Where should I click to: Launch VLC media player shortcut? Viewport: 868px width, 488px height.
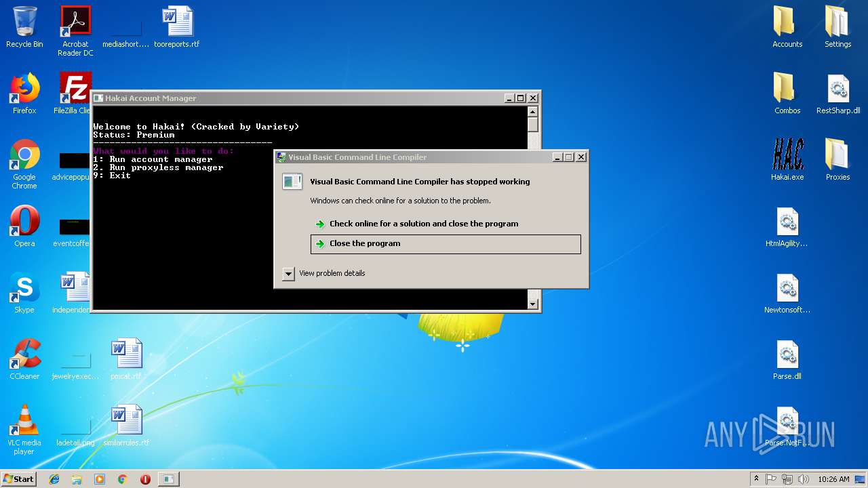(x=24, y=430)
